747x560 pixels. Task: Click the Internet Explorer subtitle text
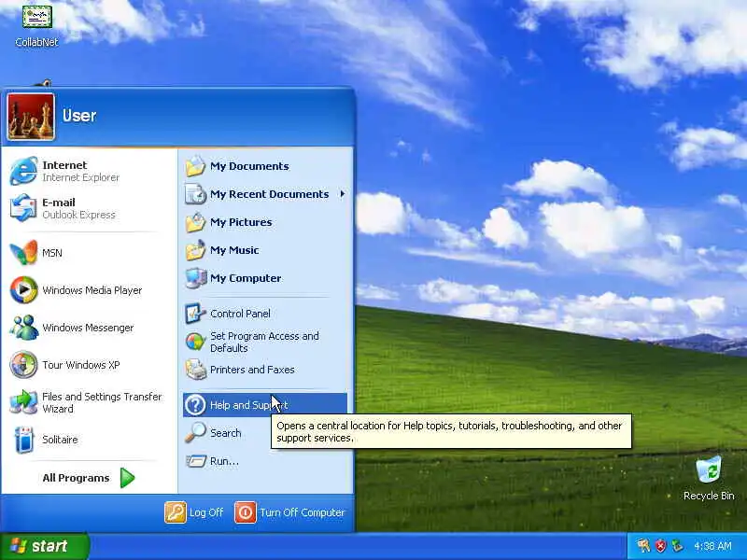(x=80, y=177)
